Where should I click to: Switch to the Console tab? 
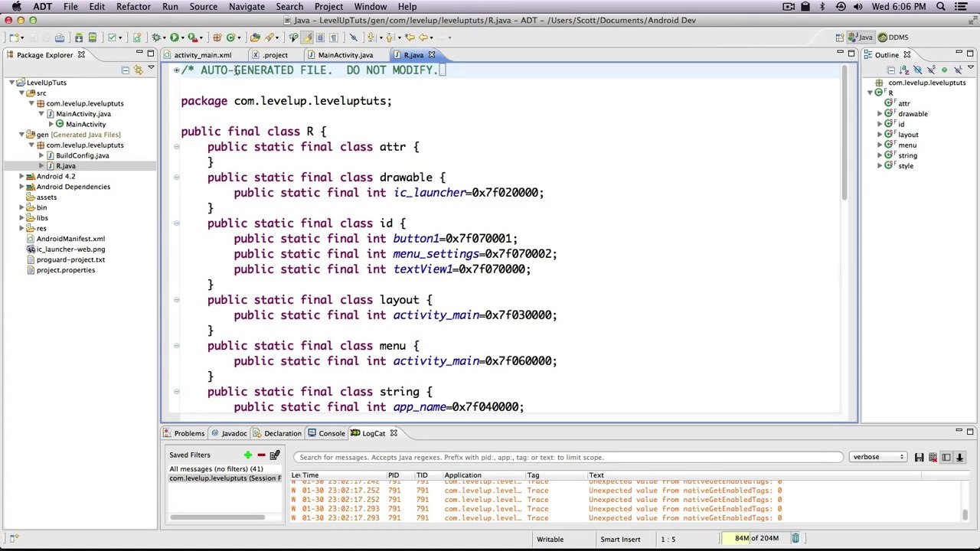327,433
